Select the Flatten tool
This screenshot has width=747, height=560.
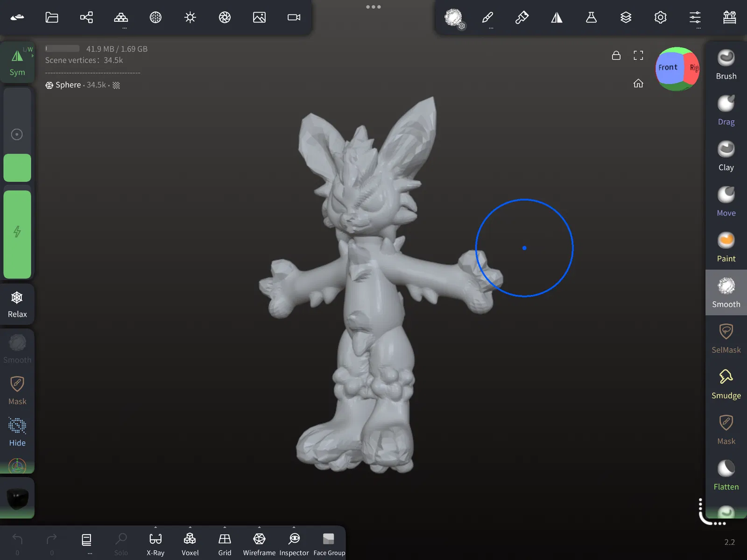pyautogui.click(x=726, y=476)
